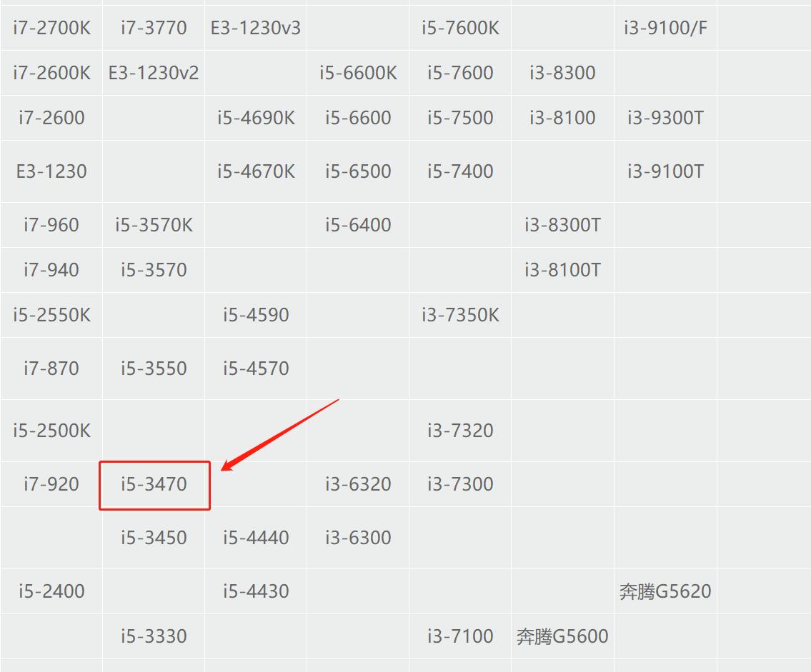
Task: Click the i3-9100T entry
Action: click(x=665, y=171)
